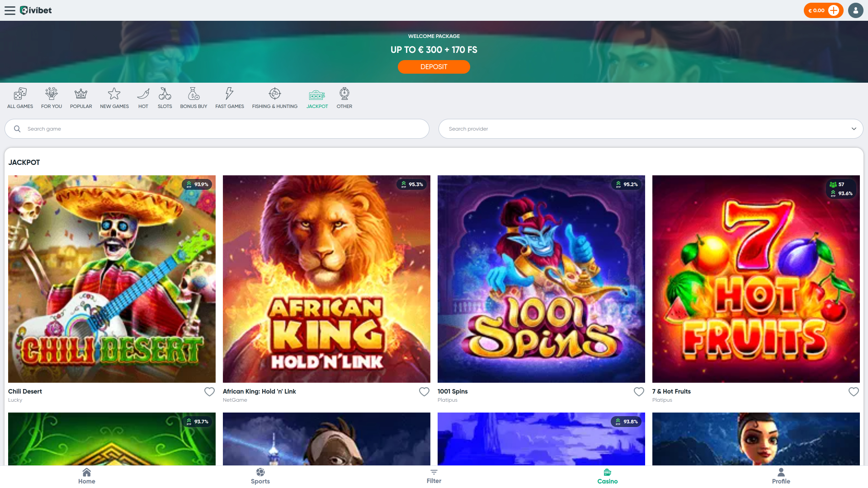Open the Sports icon in bottom navigation
Screen dimensions: 868x488
point(260,475)
